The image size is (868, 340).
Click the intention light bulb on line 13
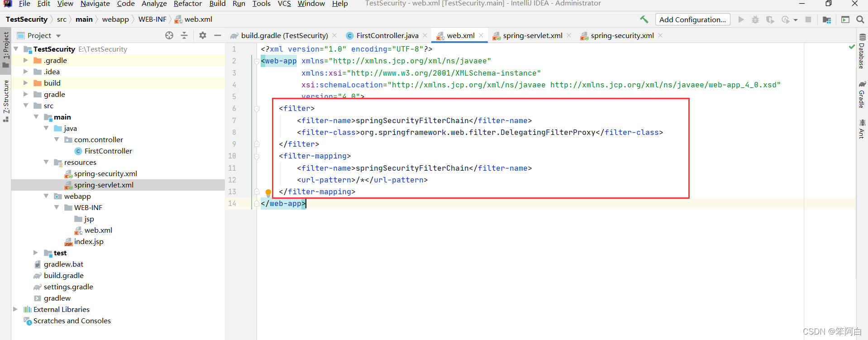coord(268,193)
